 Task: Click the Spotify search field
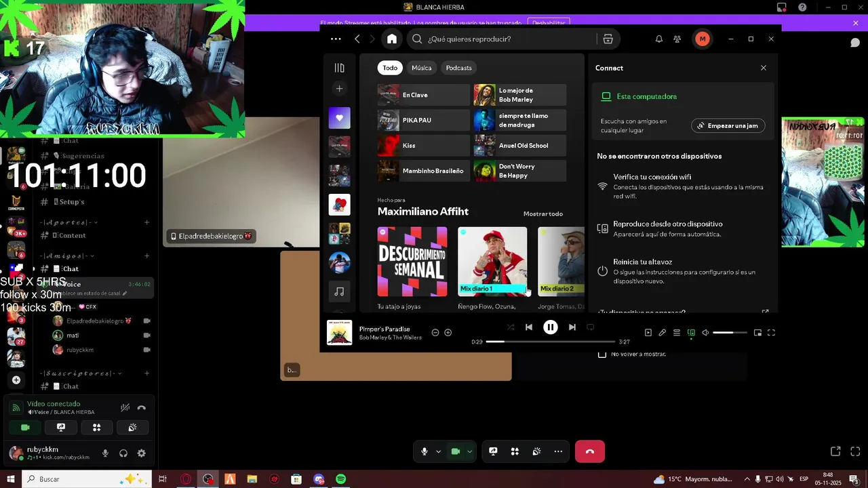(x=503, y=39)
